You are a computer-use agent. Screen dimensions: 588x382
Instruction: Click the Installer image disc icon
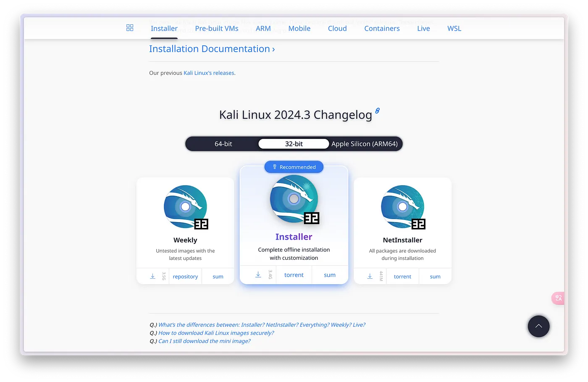[294, 199]
